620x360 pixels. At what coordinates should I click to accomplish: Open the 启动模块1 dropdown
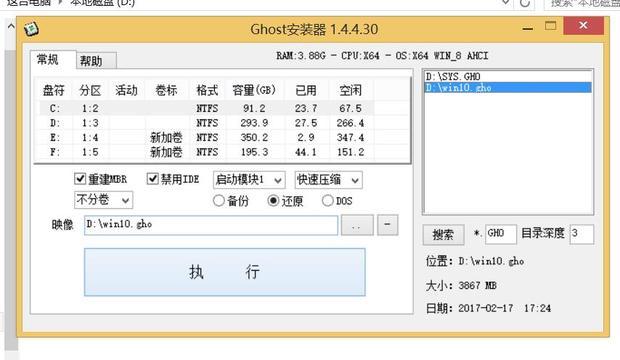(x=249, y=180)
